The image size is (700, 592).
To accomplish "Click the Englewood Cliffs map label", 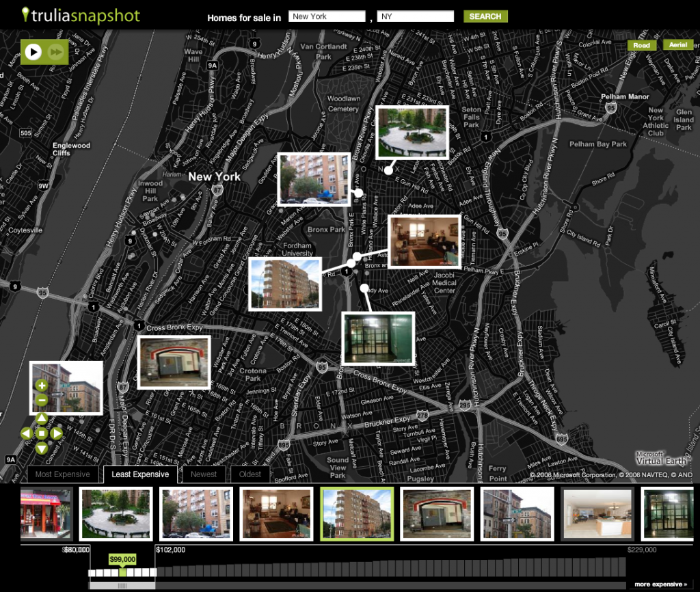I will pyautogui.click(x=71, y=149).
